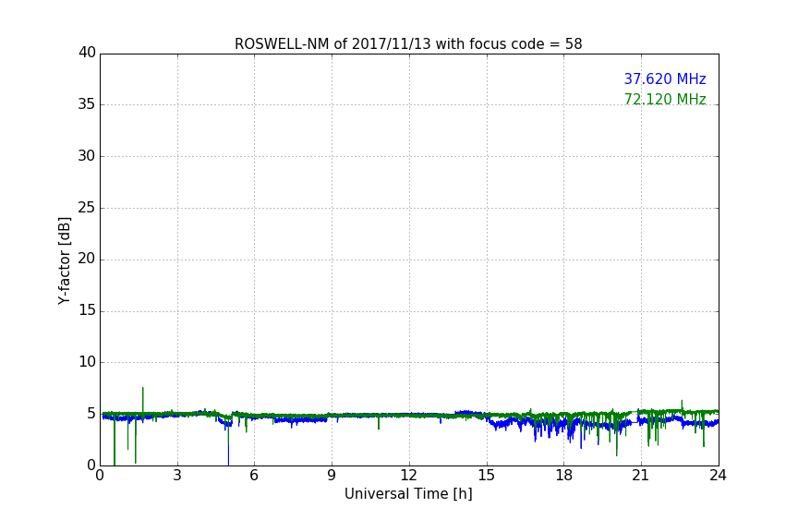Select the green 72.120 MHz legend label
This screenshot has height=532, width=798.
[x=665, y=99]
